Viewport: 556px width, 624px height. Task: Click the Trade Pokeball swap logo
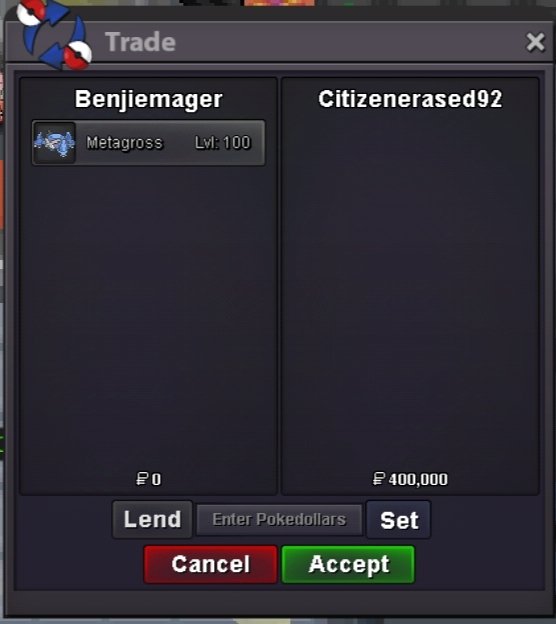(x=54, y=34)
